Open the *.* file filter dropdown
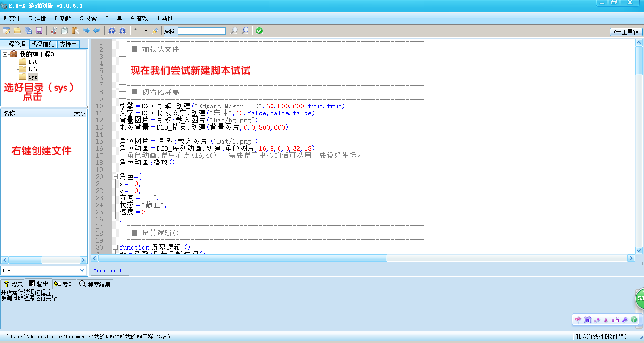Viewport: 644px width, 343px height. click(x=82, y=270)
